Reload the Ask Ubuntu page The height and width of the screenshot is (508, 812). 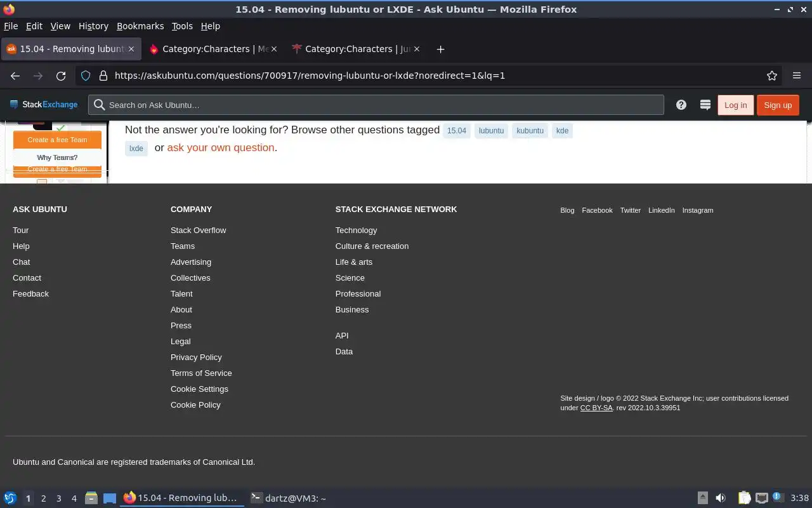click(61, 76)
